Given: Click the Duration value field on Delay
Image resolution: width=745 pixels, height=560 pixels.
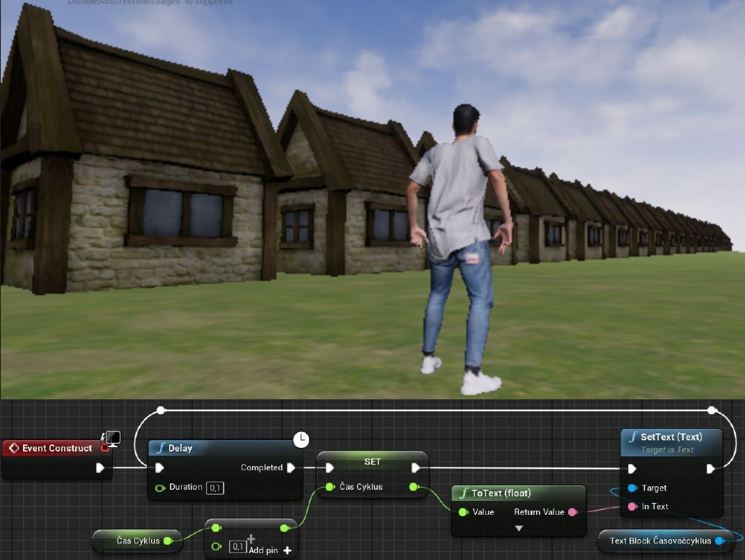Looking at the screenshot, I should (x=215, y=488).
